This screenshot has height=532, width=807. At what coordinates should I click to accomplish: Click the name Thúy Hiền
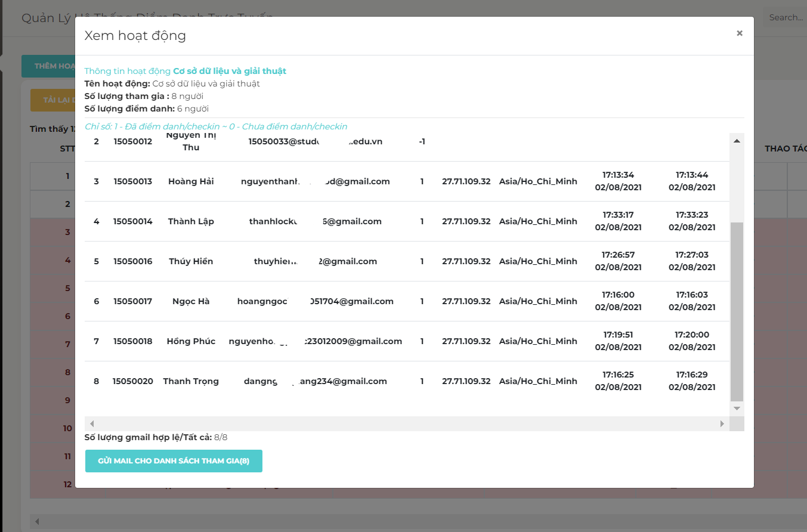tap(191, 261)
